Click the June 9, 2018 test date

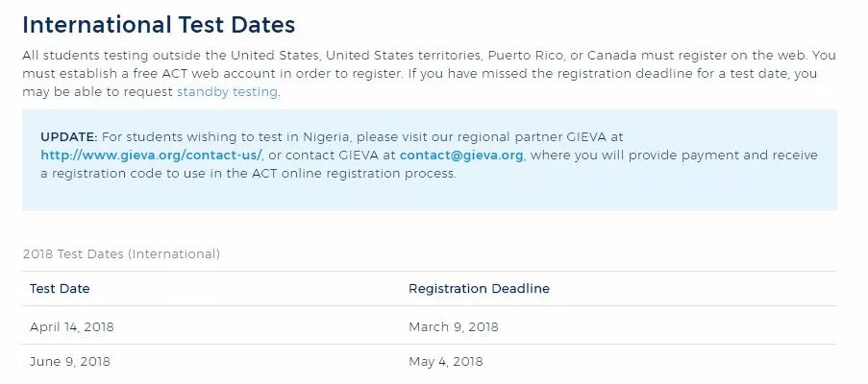pyautogui.click(x=70, y=361)
